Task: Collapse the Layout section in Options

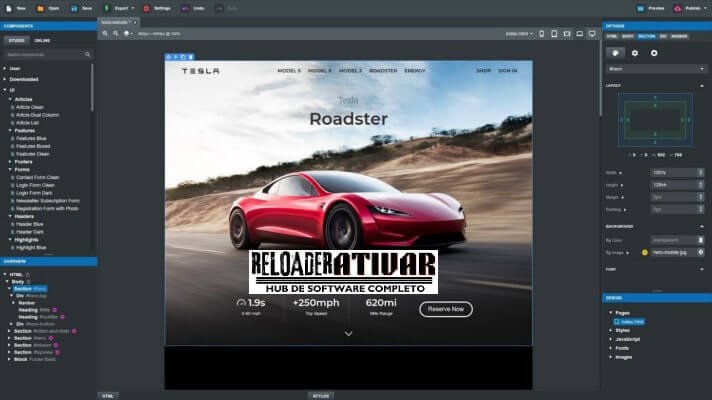Action: coord(702,85)
